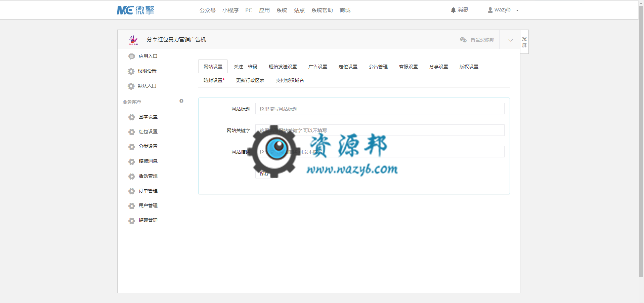Switch to the 客服设置 tab
644x303 pixels.
pos(409,67)
